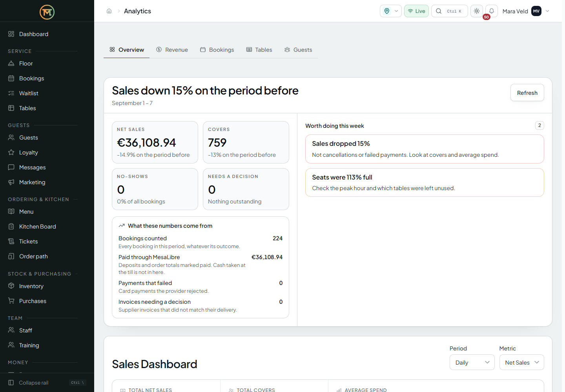Open the Metric dropdown showing Net Sales
565x392 pixels.
click(522, 363)
